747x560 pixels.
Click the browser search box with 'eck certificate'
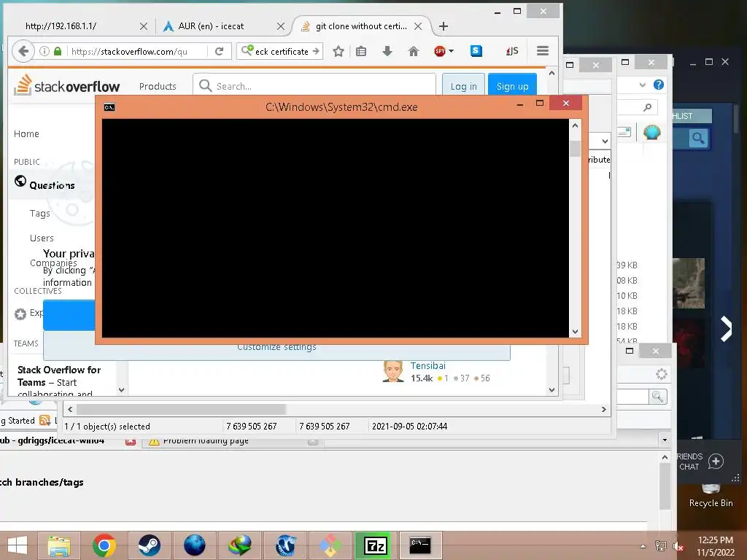point(281,52)
